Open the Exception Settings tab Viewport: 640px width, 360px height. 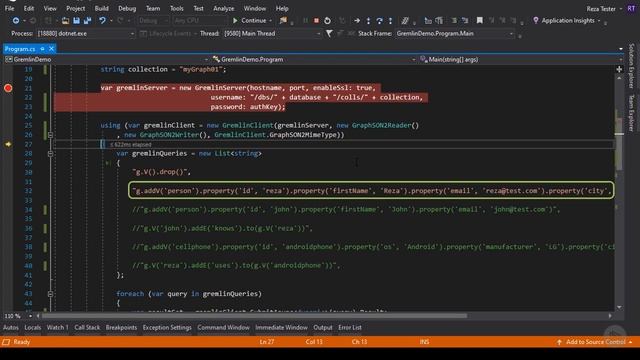point(167,327)
